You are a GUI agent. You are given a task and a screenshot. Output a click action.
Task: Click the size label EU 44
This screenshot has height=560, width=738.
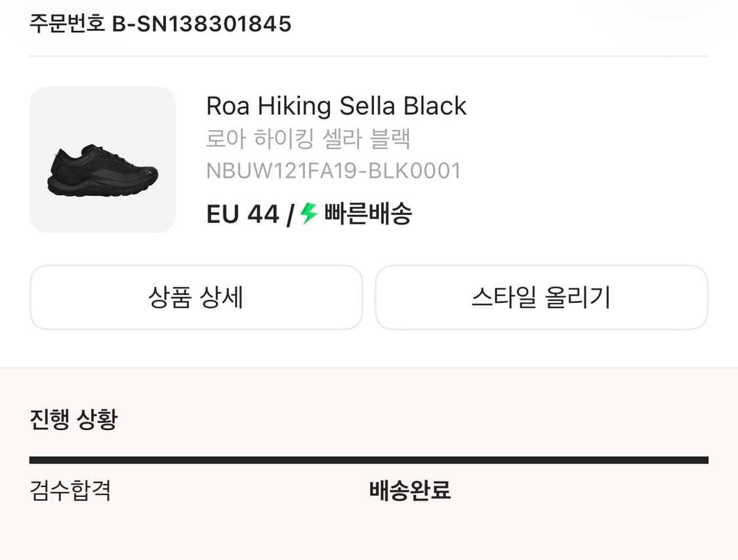click(x=242, y=214)
